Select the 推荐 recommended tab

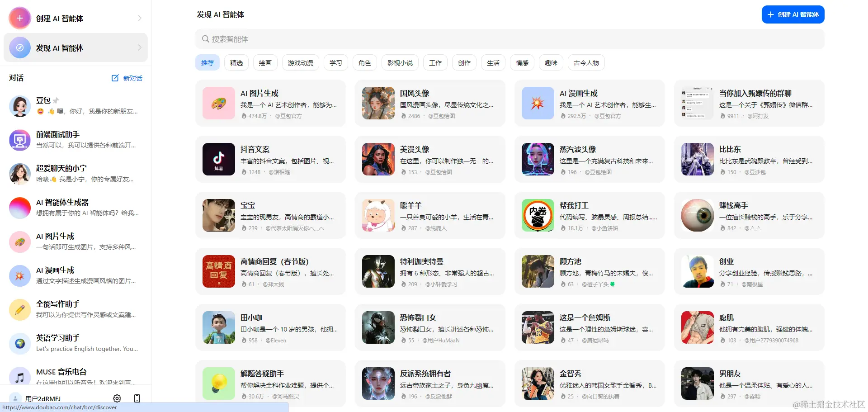pos(208,63)
